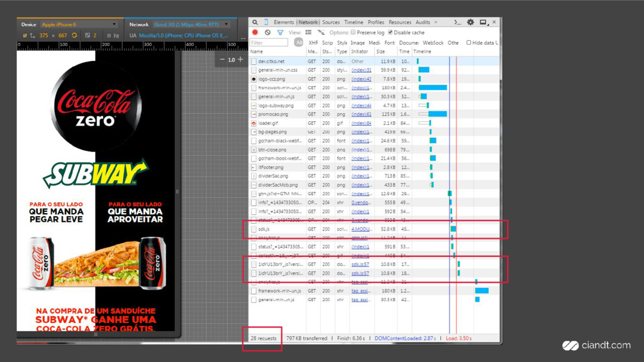Select the All filter pill
The height and width of the screenshot is (362, 644).
[299, 43]
